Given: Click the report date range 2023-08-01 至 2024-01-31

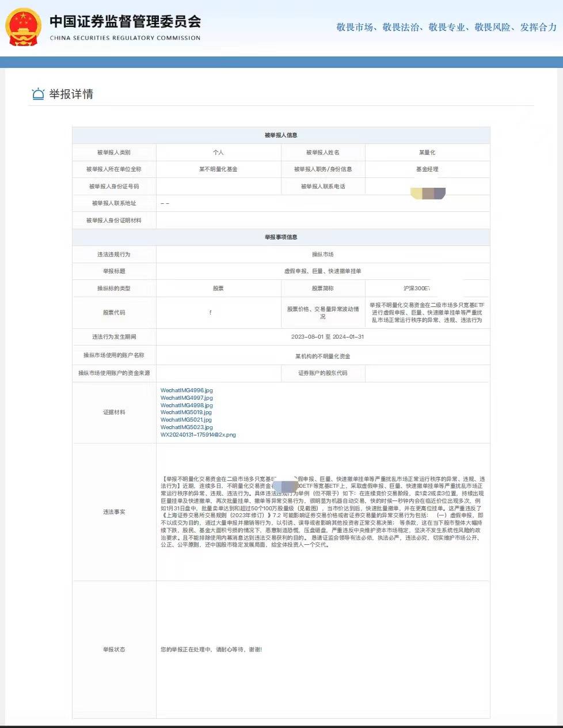Looking at the screenshot, I should (327, 337).
